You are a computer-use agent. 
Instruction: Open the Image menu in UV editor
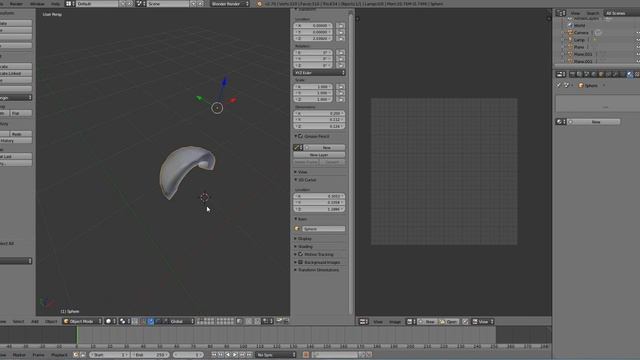click(x=395, y=322)
